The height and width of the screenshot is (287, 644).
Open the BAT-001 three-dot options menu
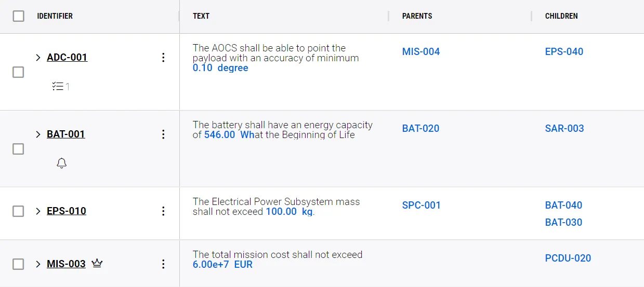pyautogui.click(x=163, y=134)
